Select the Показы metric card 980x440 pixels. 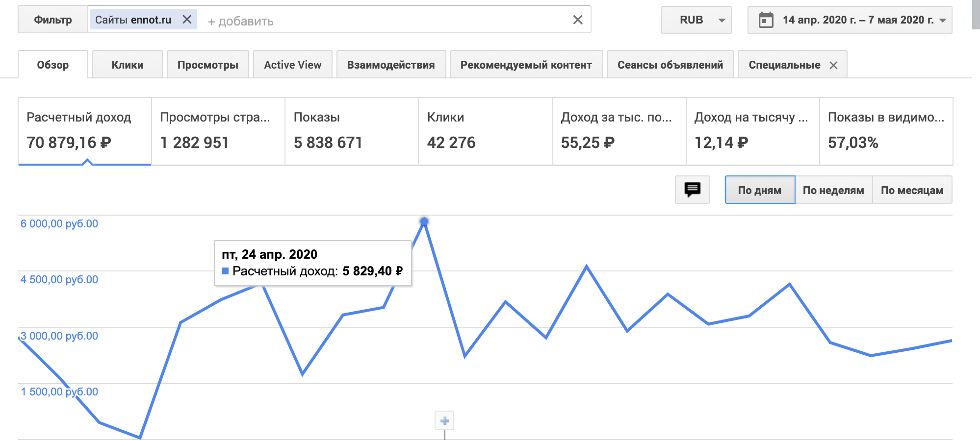coord(351,131)
